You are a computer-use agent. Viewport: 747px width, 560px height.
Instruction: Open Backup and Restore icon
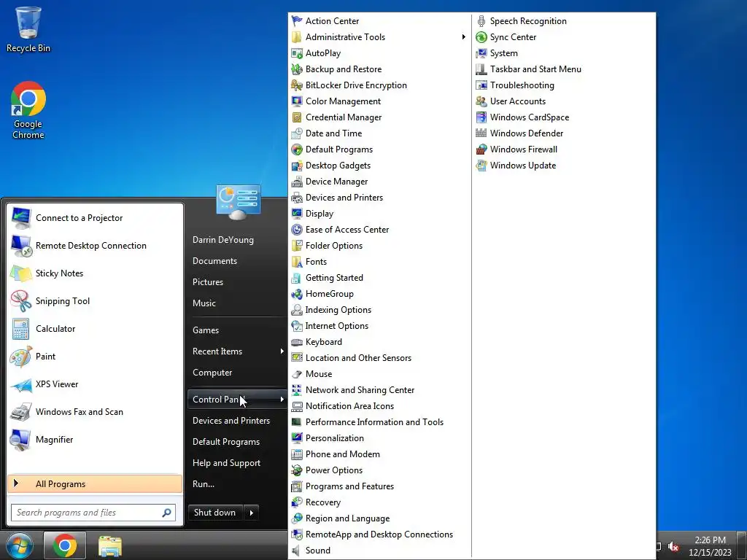click(x=297, y=69)
